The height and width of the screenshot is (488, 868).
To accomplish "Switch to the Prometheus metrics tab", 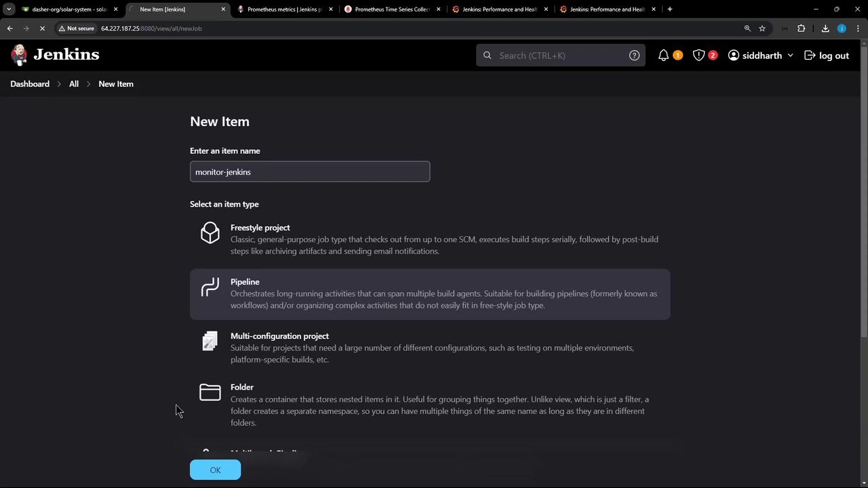I will click(283, 9).
